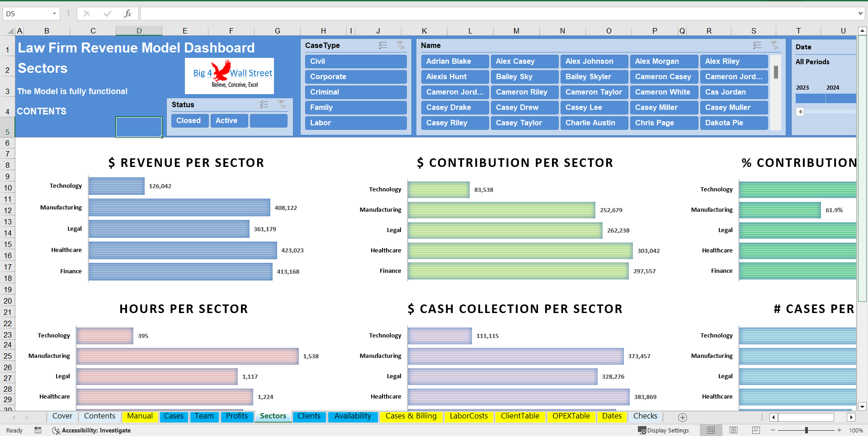Click the 2024 period in the Date slicer
The height and width of the screenshot is (437, 868).
coord(841,99)
